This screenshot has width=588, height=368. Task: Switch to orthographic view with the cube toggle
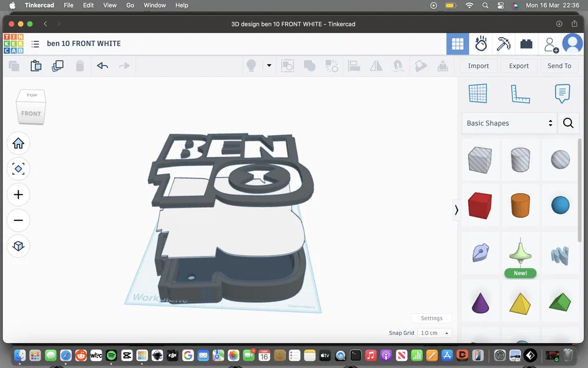point(18,246)
